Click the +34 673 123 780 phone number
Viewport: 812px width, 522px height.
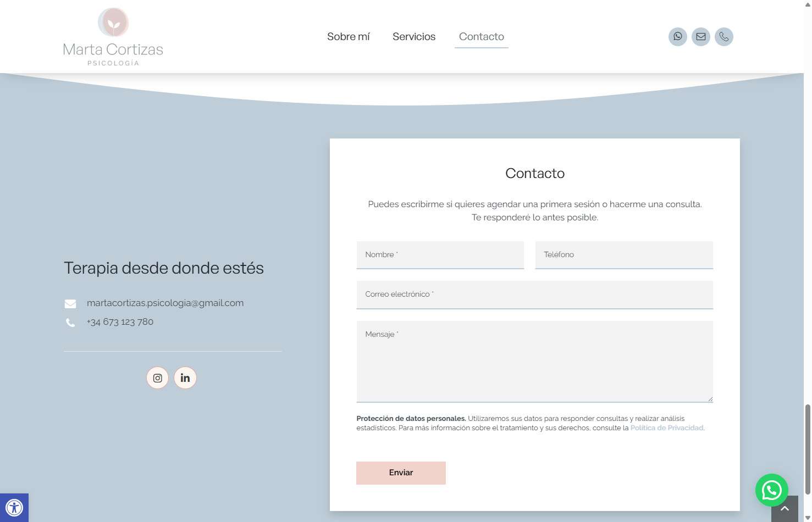(120, 322)
